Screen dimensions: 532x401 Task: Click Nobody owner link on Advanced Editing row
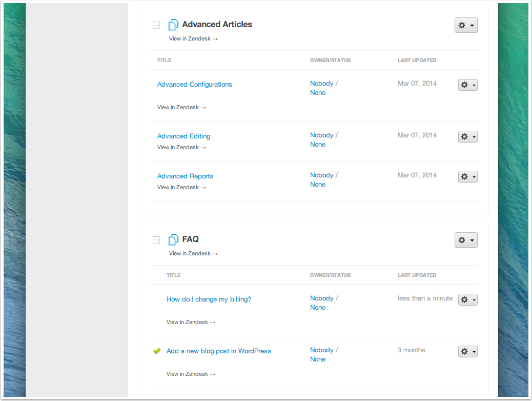tap(321, 135)
